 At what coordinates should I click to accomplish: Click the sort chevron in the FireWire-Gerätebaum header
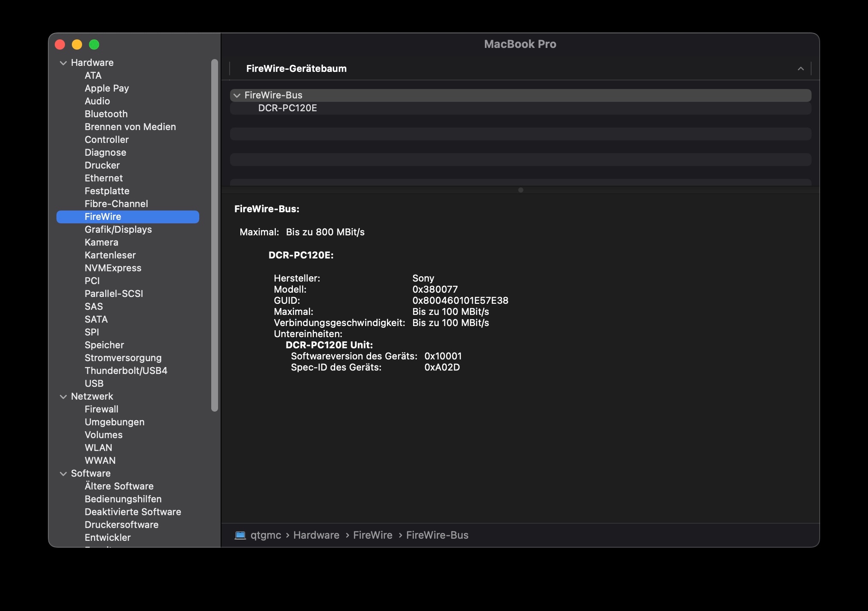point(800,69)
